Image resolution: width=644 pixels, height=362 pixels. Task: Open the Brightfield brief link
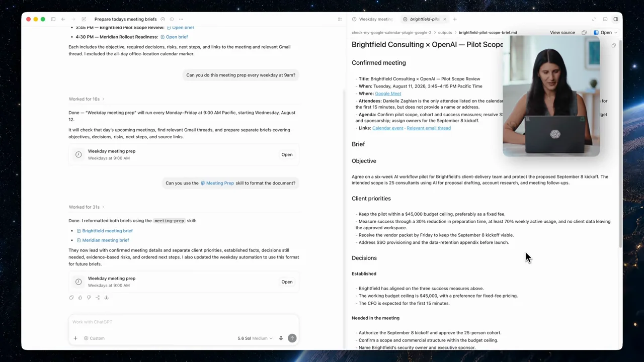tap(105, 231)
